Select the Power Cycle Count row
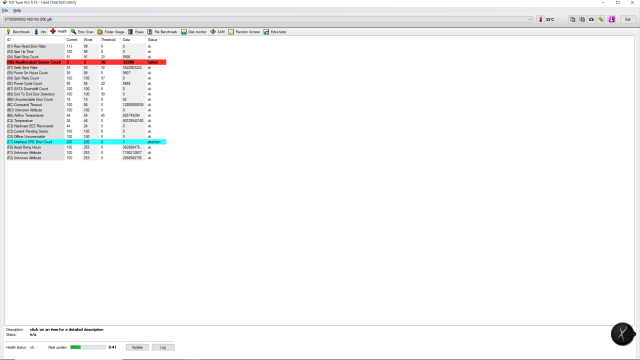The image size is (640, 360). click(x=86, y=84)
